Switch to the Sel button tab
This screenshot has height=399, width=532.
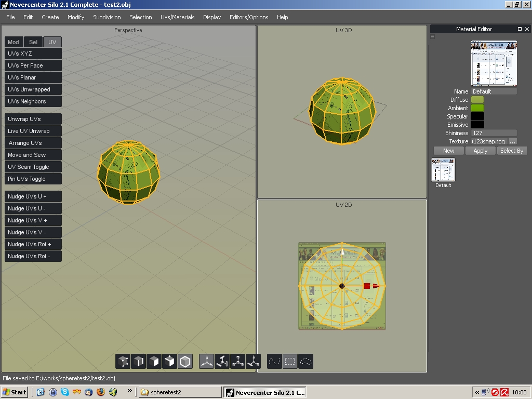[33, 42]
